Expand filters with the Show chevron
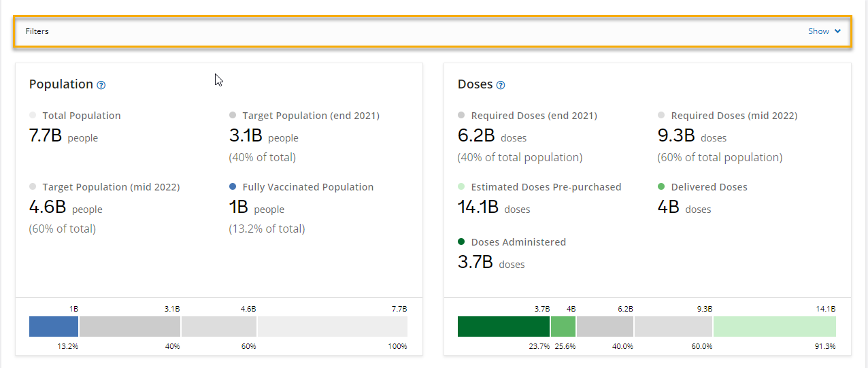 click(838, 31)
